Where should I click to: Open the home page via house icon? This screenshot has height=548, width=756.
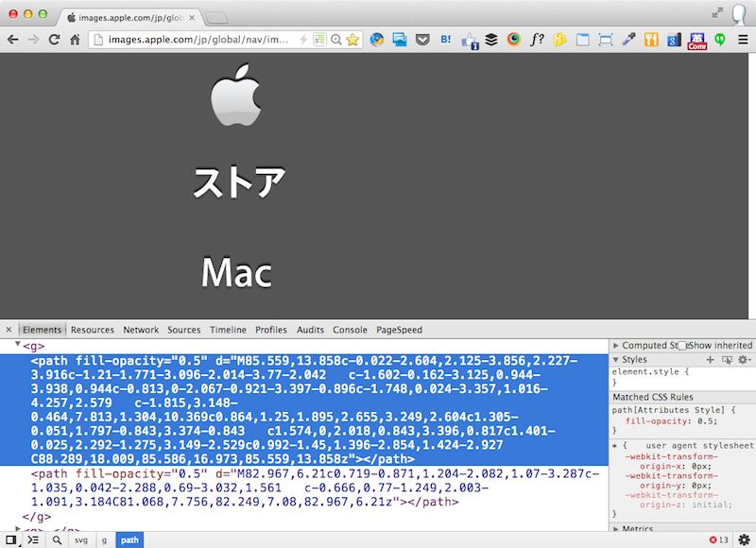(75, 40)
